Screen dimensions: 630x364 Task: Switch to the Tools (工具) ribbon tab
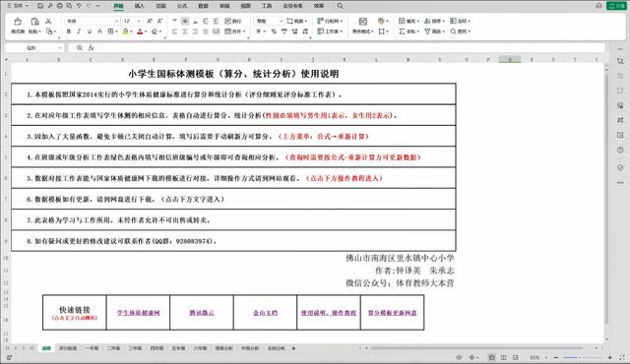point(267,6)
